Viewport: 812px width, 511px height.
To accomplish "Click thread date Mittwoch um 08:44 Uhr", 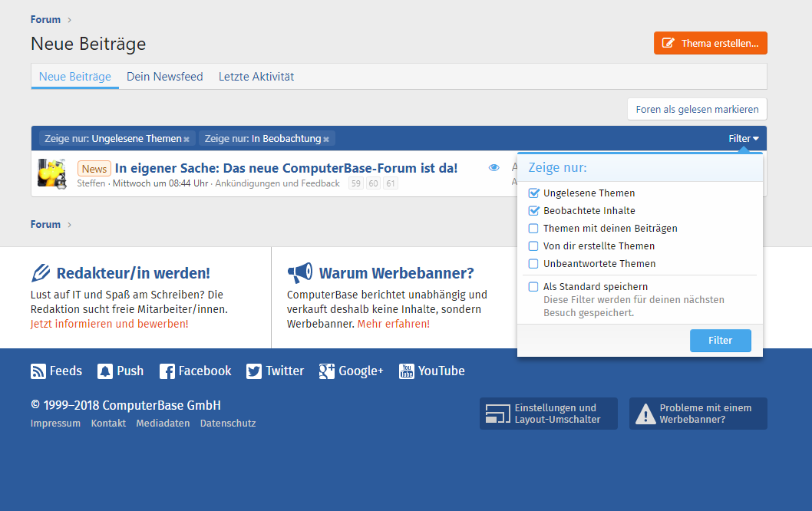I will (160, 183).
